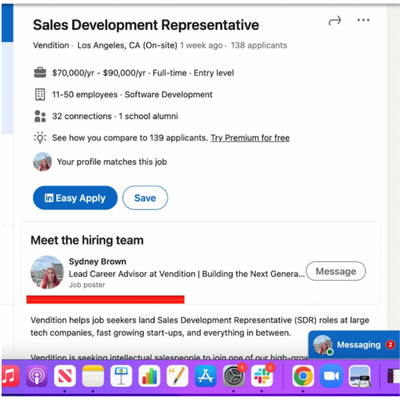
Task: Click the Job poster label under Sydney Brown
Action: coord(87,285)
